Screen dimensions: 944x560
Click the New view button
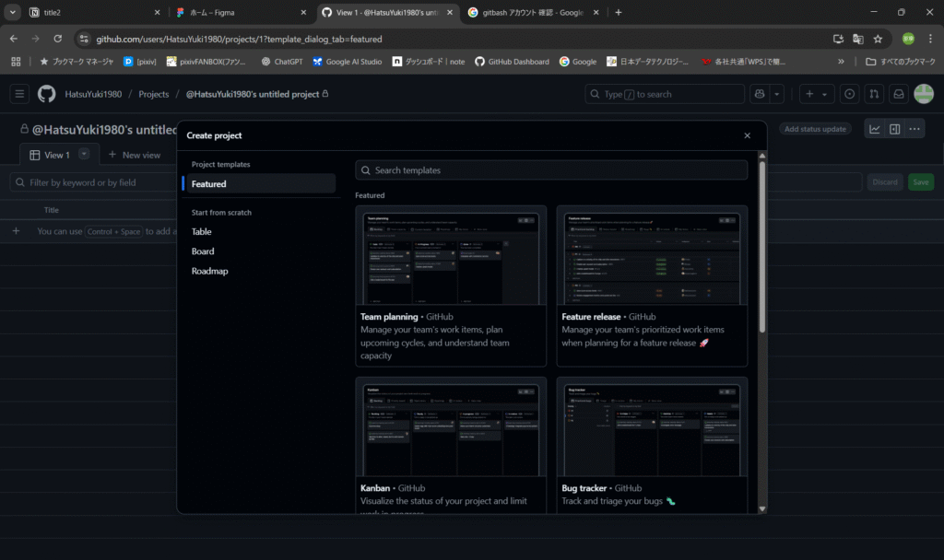point(135,155)
